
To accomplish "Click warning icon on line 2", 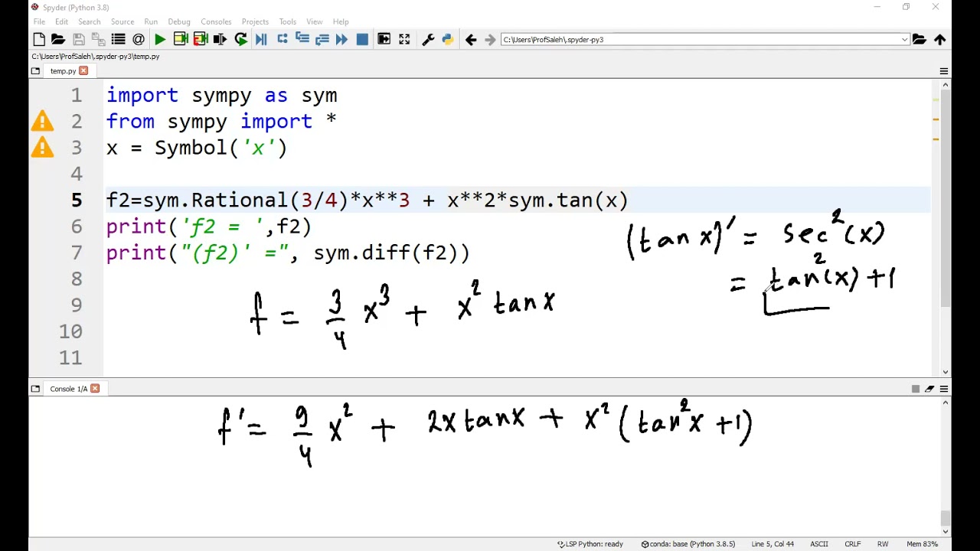I will pyautogui.click(x=42, y=121).
